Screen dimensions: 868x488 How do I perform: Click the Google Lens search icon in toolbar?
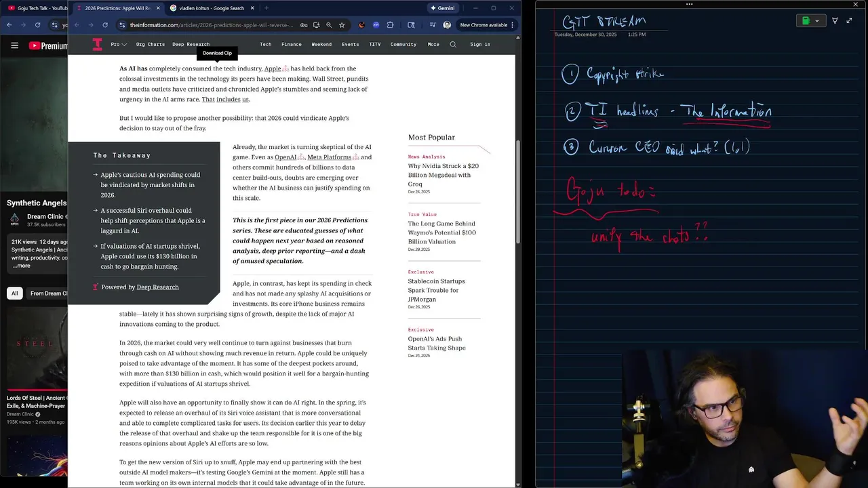click(x=411, y=25)
